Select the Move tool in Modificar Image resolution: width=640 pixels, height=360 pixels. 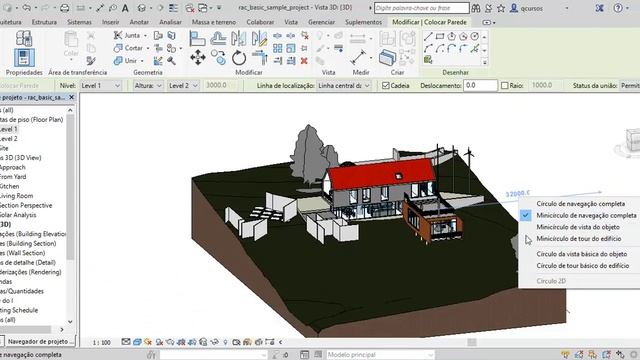tap(198, 58)
